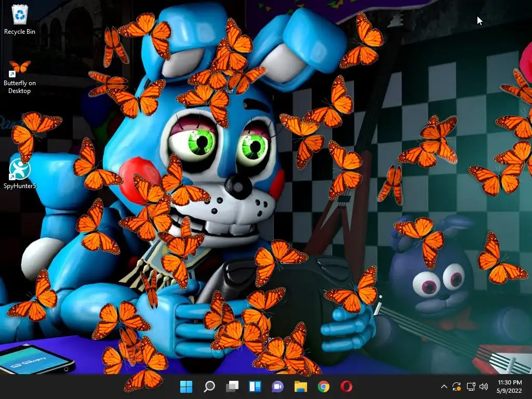
Task: Open the volume speaker tray icon
Action: (484, 387)
